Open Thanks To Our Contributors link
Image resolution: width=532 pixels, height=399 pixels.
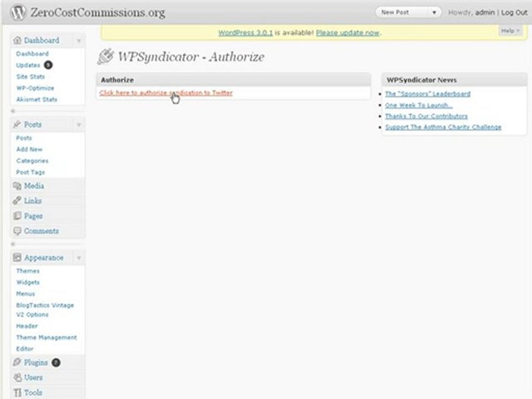point(426,116)
